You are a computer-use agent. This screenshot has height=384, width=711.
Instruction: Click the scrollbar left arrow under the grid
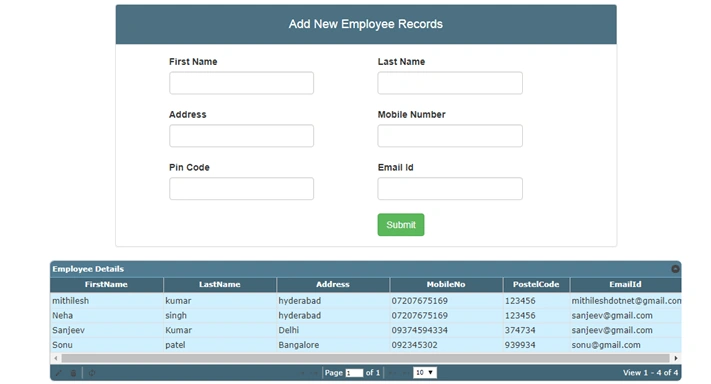(56, 358)
